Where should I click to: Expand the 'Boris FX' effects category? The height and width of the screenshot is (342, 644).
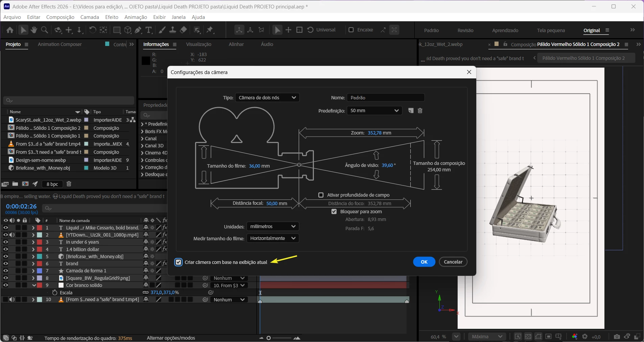click(142, 131)
